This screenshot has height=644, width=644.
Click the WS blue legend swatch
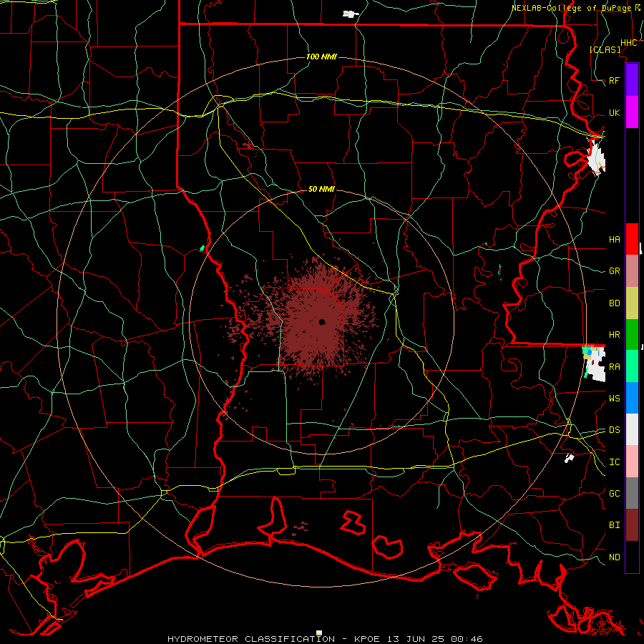632,398
